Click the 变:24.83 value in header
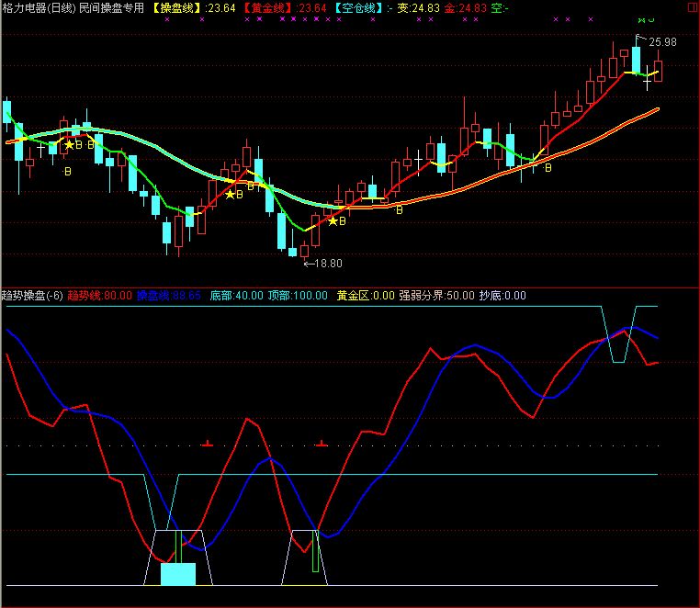700x608 pixels. (418, 8)
